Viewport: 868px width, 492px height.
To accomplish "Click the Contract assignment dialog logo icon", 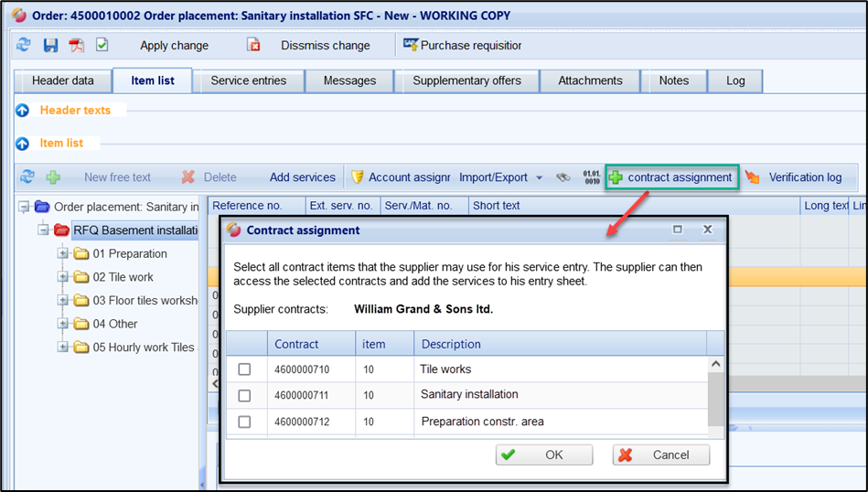I will pos(233,230).
